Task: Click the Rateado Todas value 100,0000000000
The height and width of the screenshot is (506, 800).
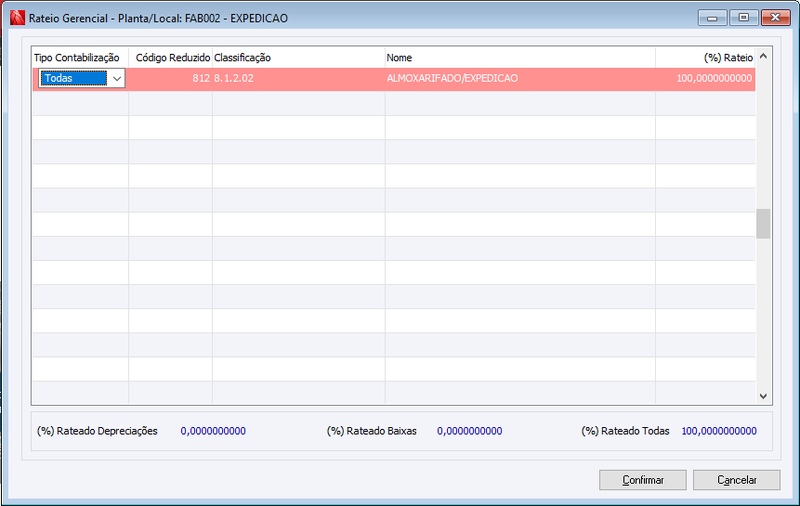Action: (x=719, y=431)
